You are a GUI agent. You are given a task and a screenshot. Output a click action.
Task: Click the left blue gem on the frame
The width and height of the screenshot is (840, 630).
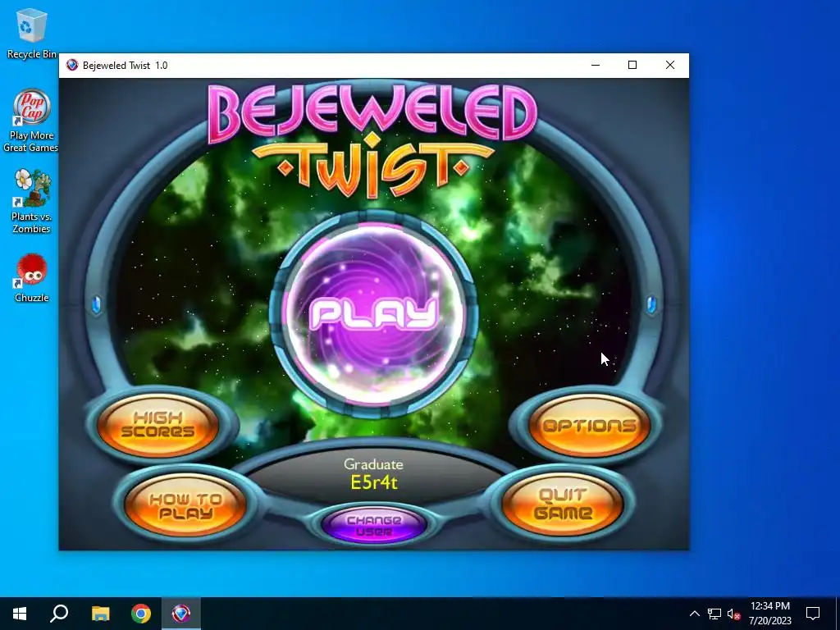(x=97, y=304)
